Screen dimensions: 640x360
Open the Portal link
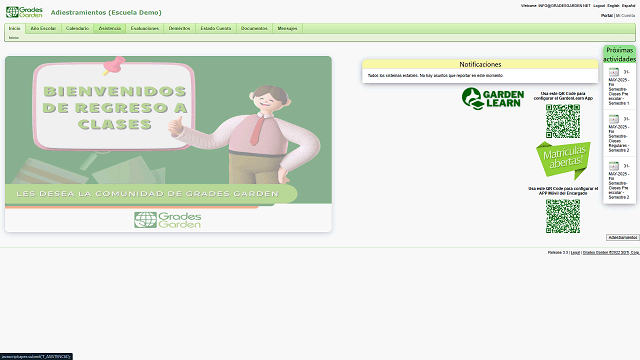click(x=607, y=16)
